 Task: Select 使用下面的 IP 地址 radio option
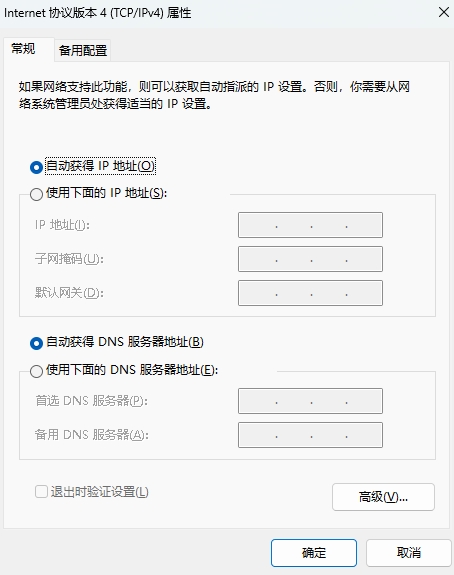(36, 194)
